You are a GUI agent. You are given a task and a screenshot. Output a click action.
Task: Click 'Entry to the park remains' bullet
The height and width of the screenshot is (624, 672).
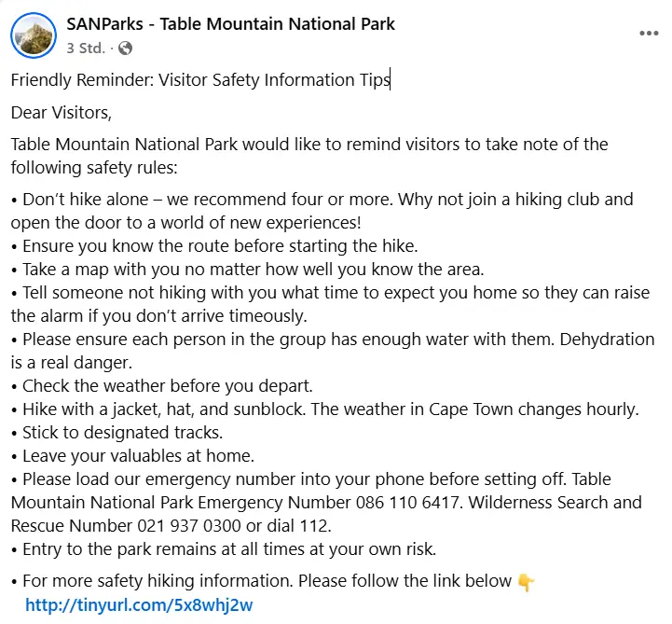tap(224, 549)
